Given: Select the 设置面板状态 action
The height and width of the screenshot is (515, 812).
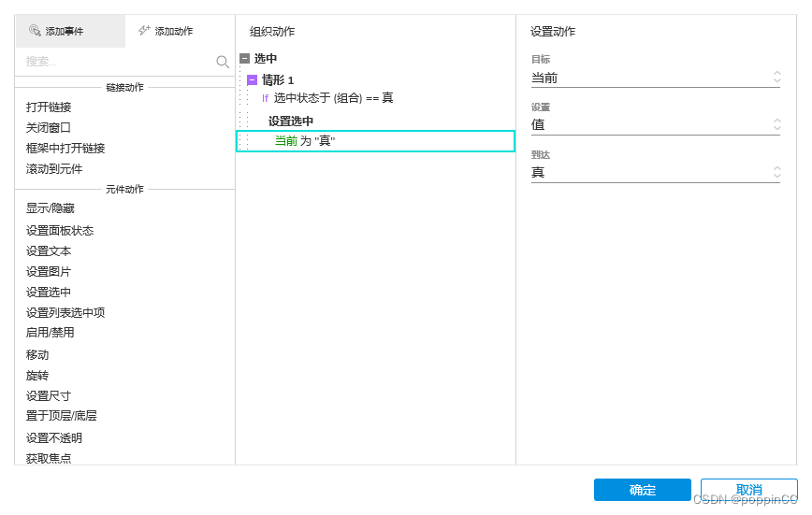Looking at the screenshot, I should 60,230.
